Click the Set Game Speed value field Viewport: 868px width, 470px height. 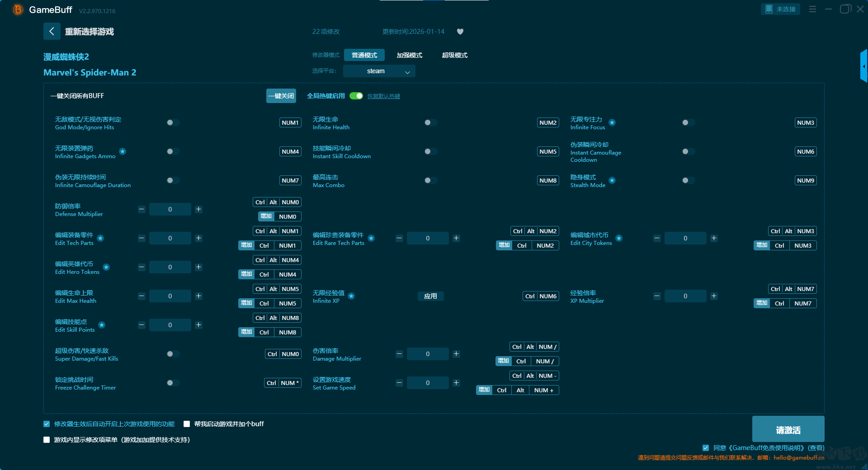coord(428,383)
